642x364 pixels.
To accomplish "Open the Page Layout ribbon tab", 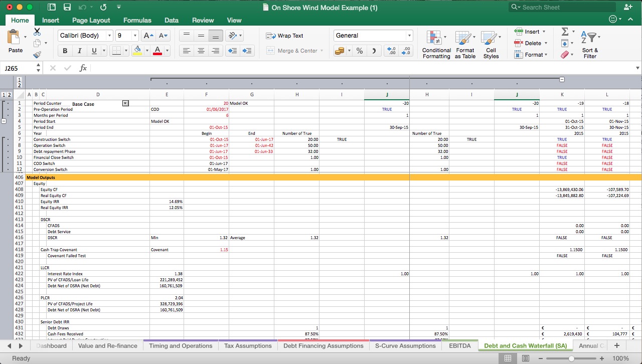I will pyautogui.click(x=91, y=20).
